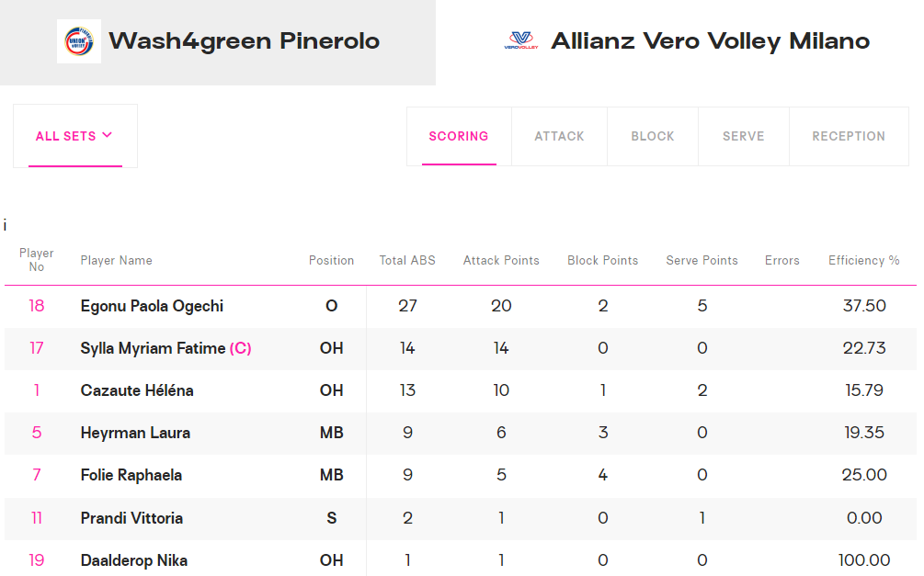Sort by Total ABS column header
Screen dimensions: 924x576
pyautogui.click(x=407, y=260)
